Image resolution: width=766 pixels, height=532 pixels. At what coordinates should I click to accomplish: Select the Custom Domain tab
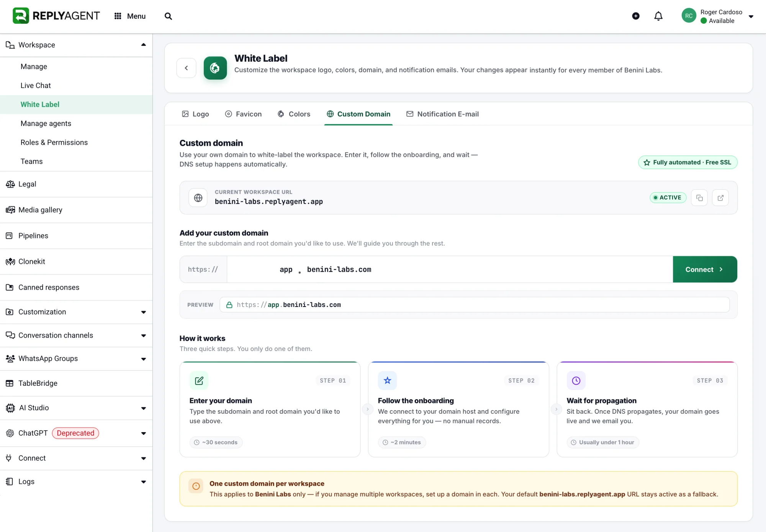[358, 114]
